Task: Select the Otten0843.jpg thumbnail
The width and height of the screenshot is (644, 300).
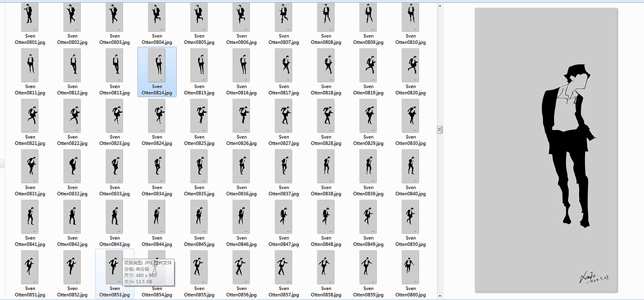Action: pyautogui.click(x=115, y=216)
